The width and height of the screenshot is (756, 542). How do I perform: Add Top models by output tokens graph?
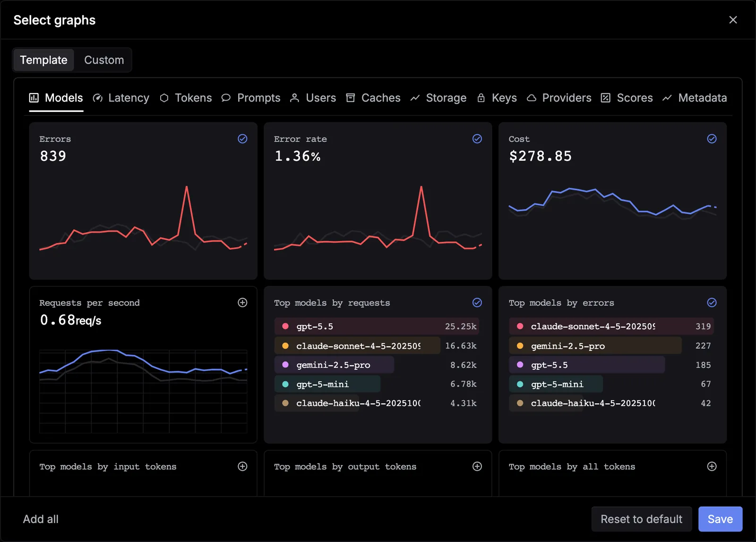point(477,466)
